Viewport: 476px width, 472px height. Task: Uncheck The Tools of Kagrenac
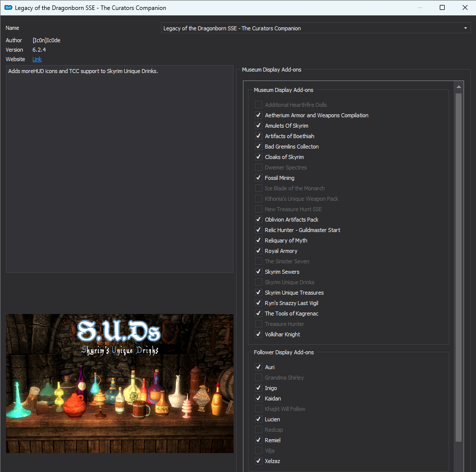click(258, 313)
